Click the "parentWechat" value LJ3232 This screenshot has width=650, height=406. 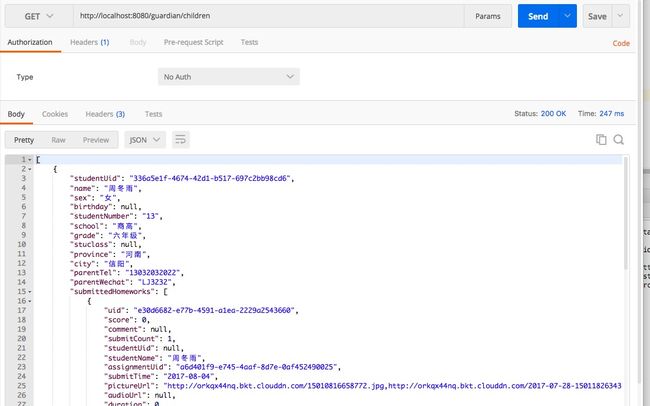pyautogui.click(x=155, y=282)
